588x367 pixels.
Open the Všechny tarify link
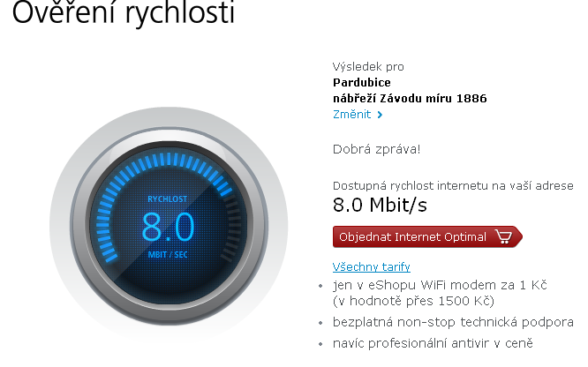click(x=371, y=266)
